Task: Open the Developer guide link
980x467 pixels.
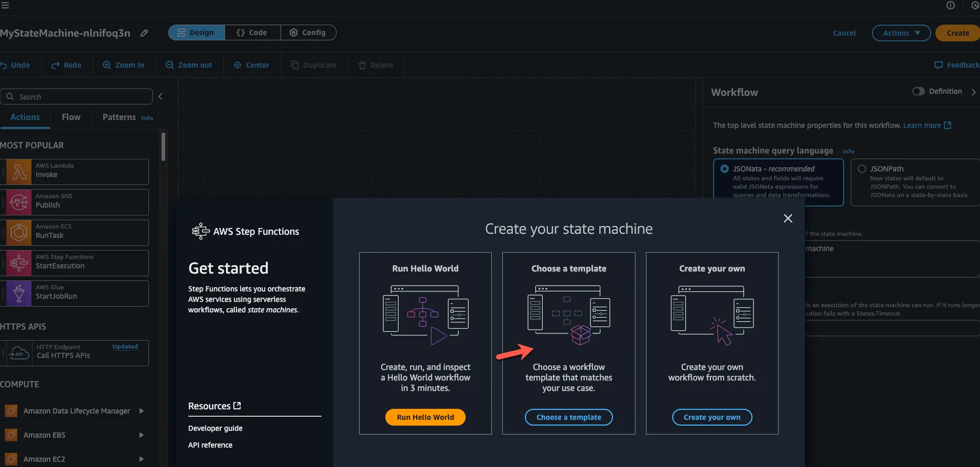Action: click(216, 428)
